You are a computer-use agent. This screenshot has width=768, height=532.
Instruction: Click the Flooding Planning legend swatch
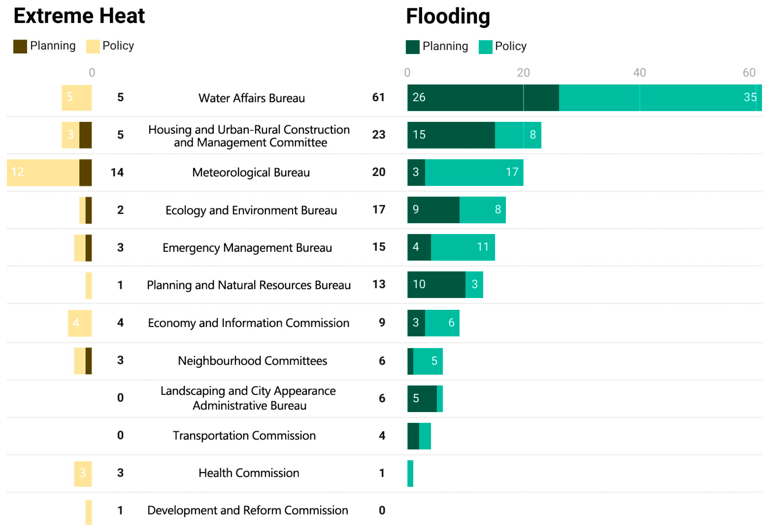(x=412, y=47)
